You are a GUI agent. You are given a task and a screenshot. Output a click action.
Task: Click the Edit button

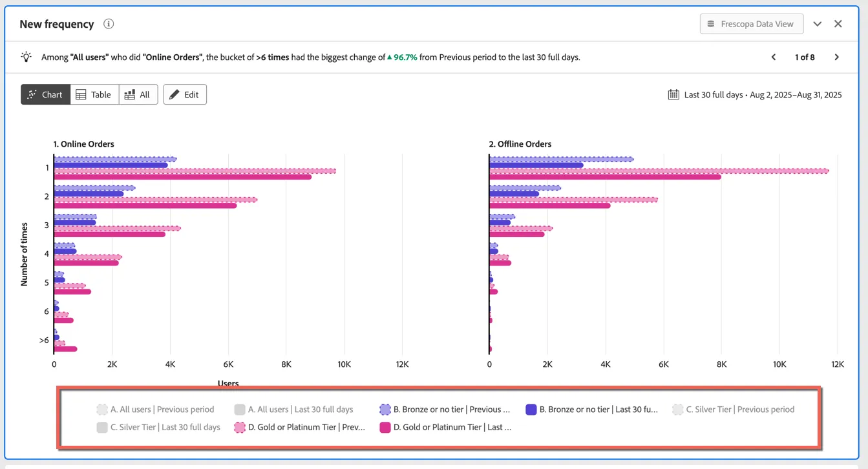click(x=185, y=94)
